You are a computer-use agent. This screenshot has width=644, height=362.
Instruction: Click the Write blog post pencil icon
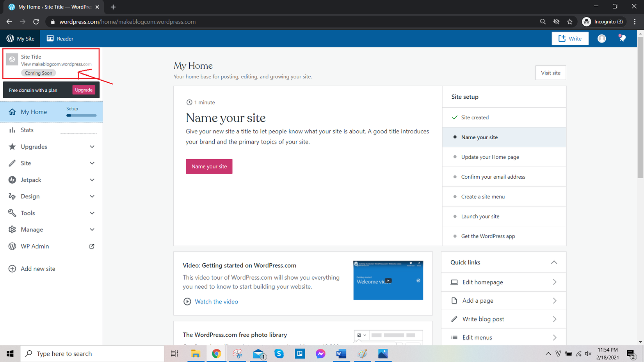[x=454, y=319]
